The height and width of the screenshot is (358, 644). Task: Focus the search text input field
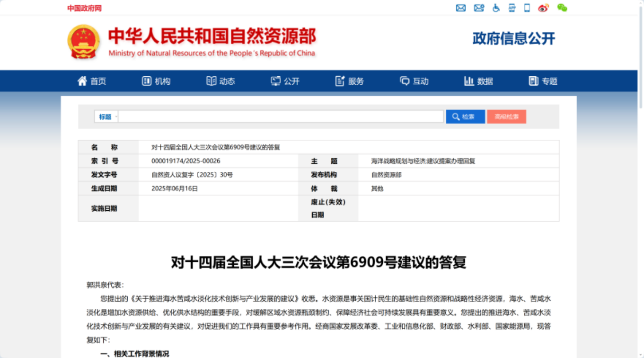[281, 117]
